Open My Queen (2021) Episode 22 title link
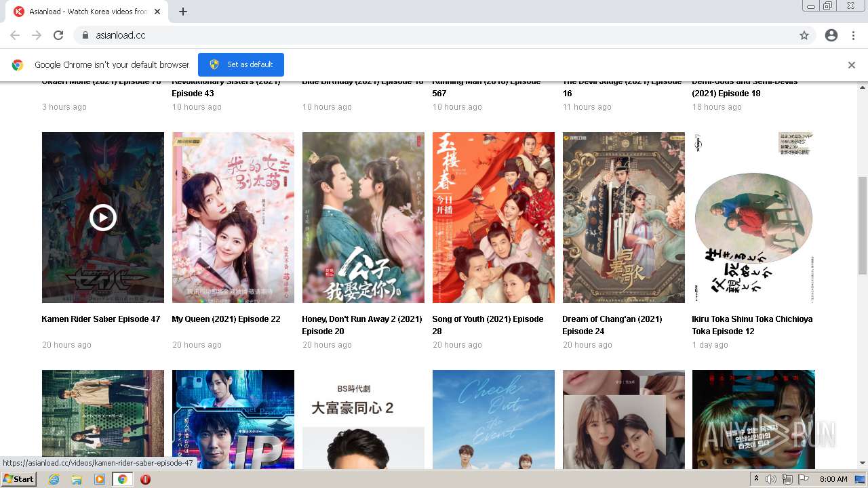This screenshot has width=868, height=488. click(226, 319)
